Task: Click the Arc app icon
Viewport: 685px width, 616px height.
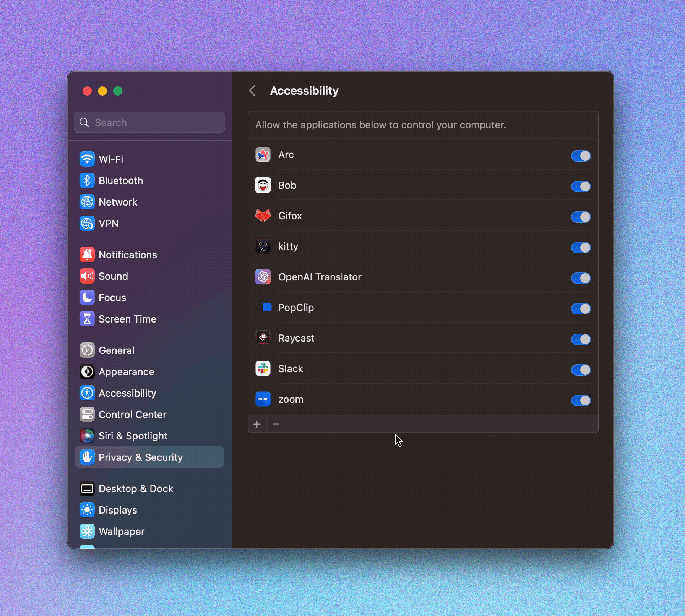Action: point(263,155)
